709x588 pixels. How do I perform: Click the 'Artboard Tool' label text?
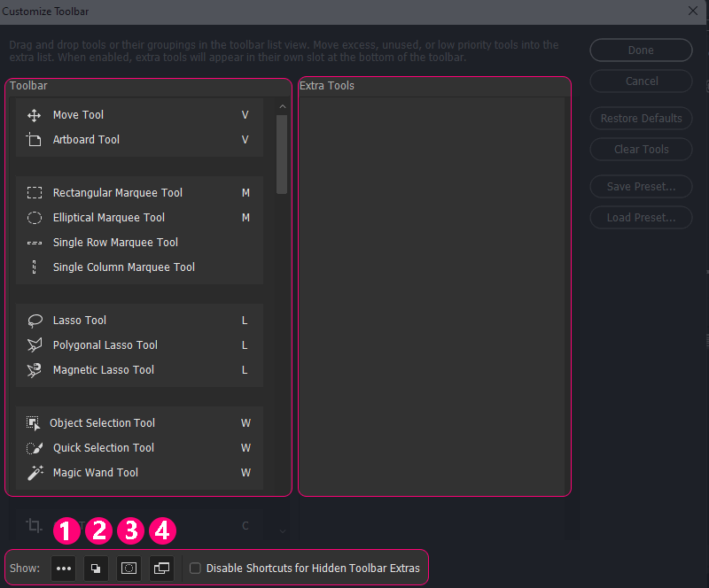click(x=86, y=140)
